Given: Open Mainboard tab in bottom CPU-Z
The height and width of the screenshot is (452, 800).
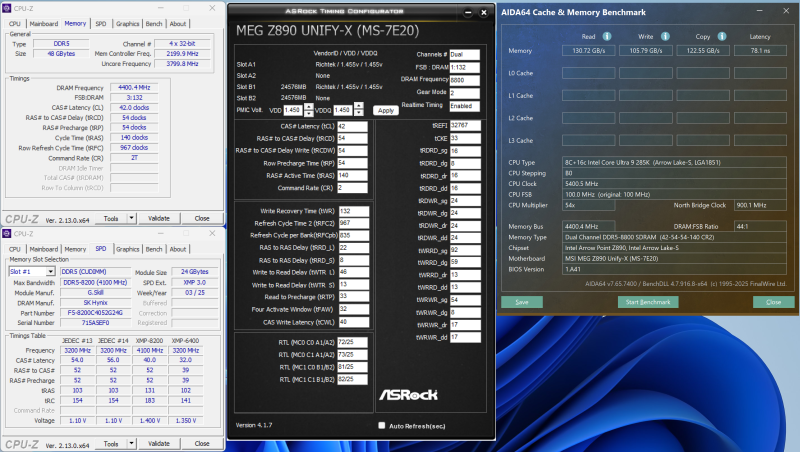Looking at the screenshot, I should (x=44, y=249).
